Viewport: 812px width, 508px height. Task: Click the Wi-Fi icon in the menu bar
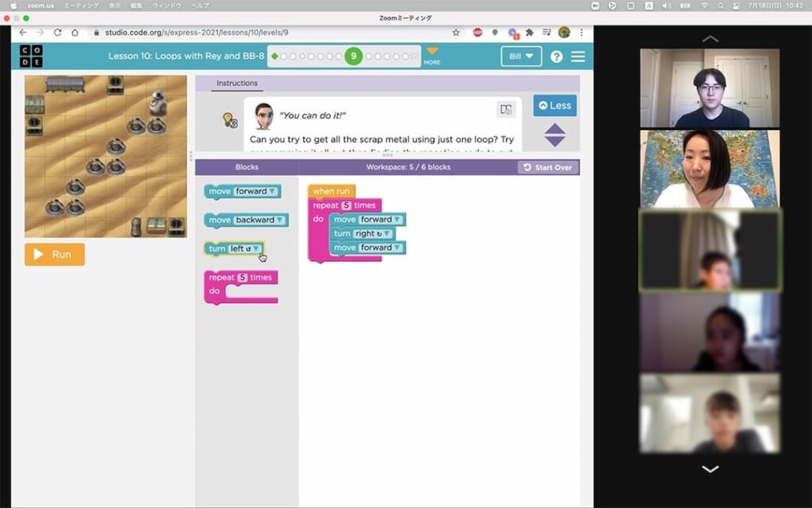pyautogui.click(x=704, y=6)
